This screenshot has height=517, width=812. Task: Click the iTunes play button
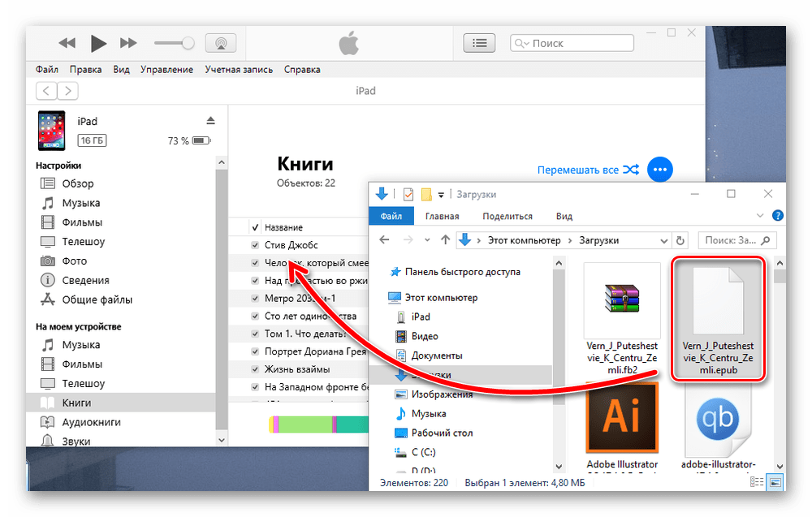pos(98,43)
